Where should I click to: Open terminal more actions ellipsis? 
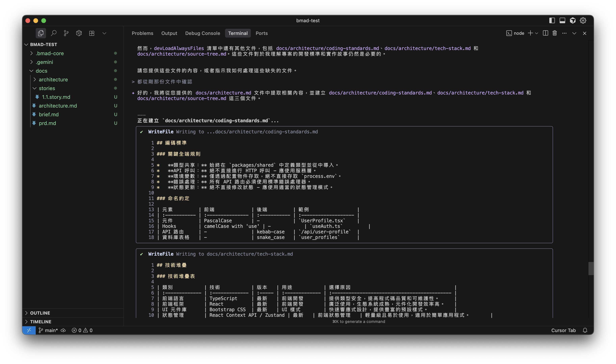[564, 33]
